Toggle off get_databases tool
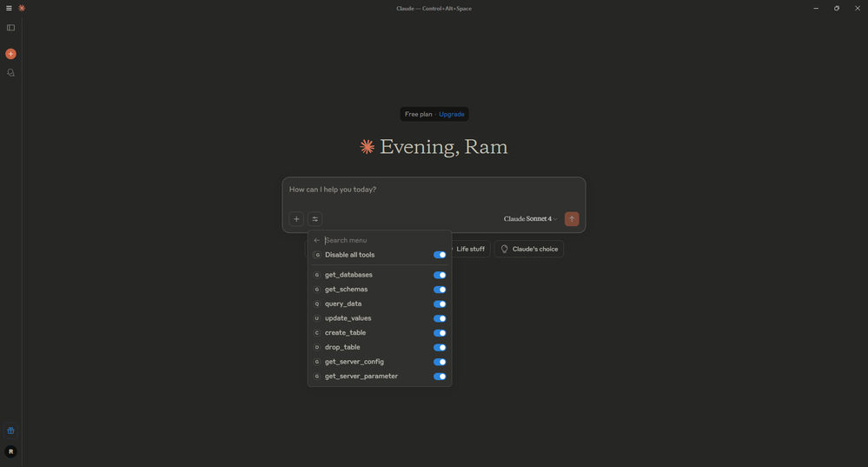This screenshot has height=467, width=868. [x=440, y=275]
